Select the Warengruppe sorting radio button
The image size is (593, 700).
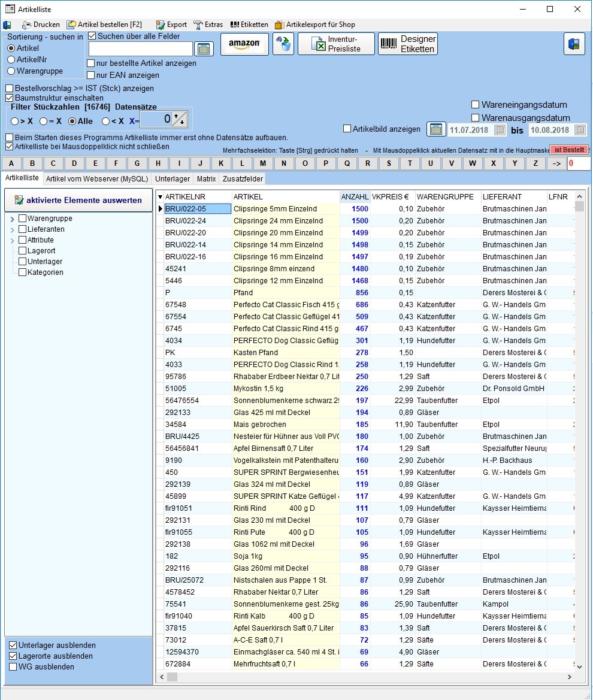point(11,71)
